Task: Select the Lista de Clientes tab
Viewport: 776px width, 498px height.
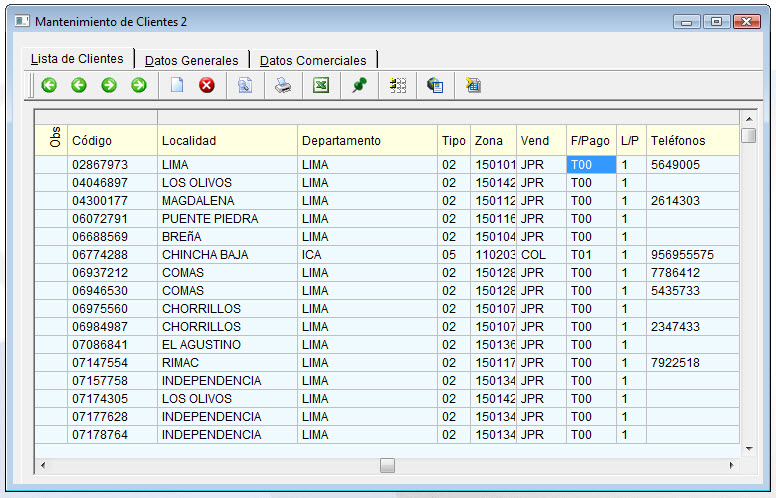Action: pos(77,59)
